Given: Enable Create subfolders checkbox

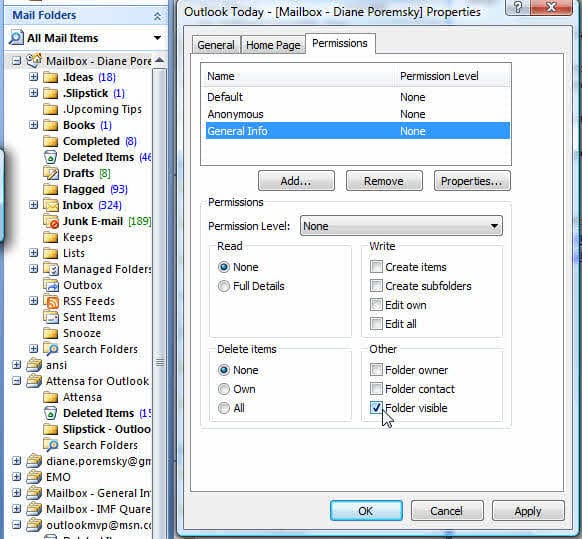Looking at the screenshot, I should tap(376, 285).
